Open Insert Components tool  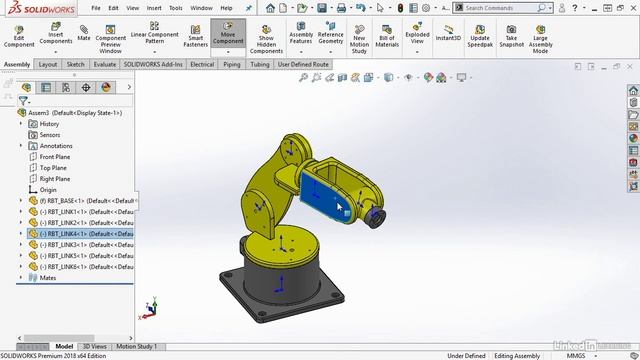pos(56,33)
